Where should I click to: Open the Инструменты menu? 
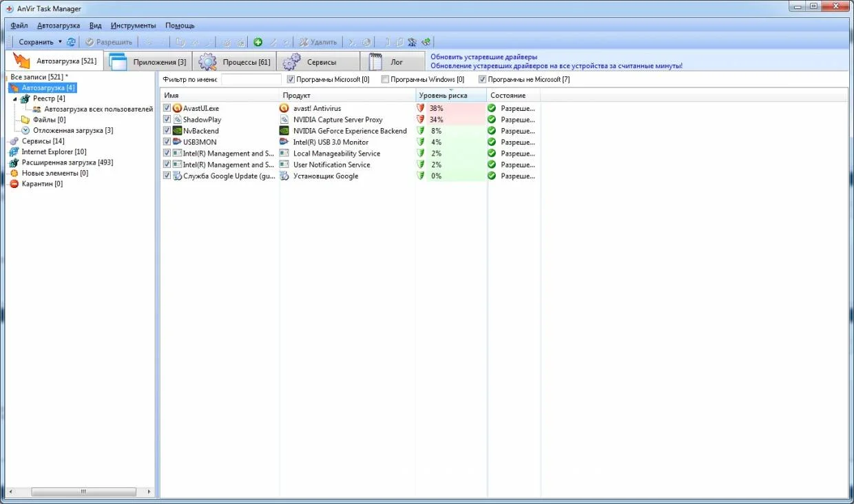coord(134,25)
